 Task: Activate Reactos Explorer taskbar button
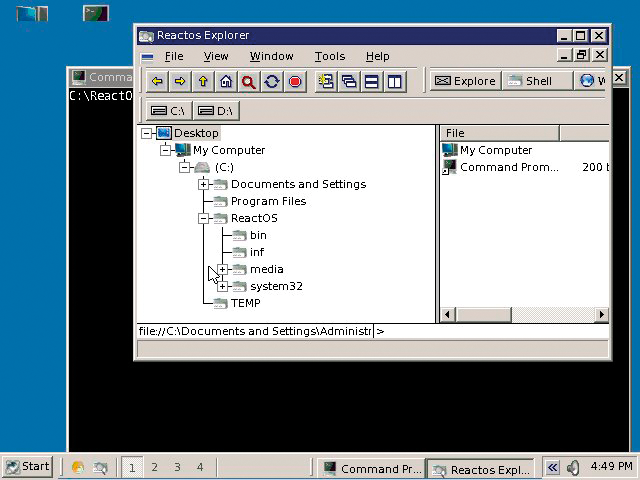tap(481, 469)
